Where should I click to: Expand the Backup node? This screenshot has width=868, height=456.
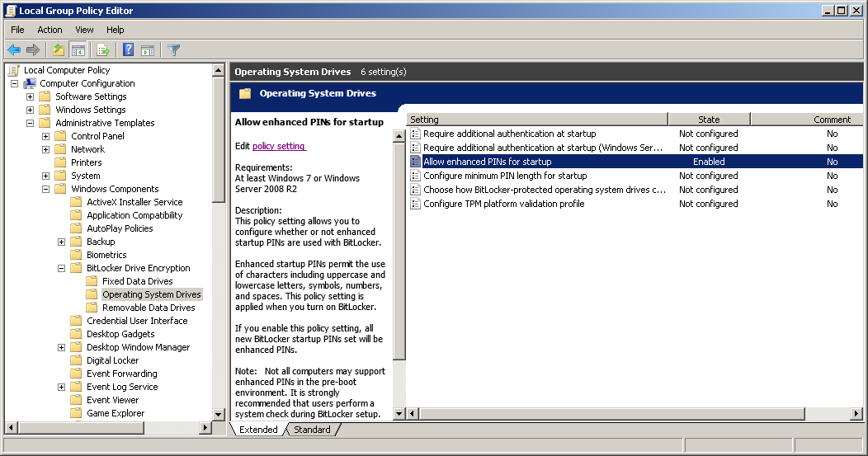[x=61, y=242]
